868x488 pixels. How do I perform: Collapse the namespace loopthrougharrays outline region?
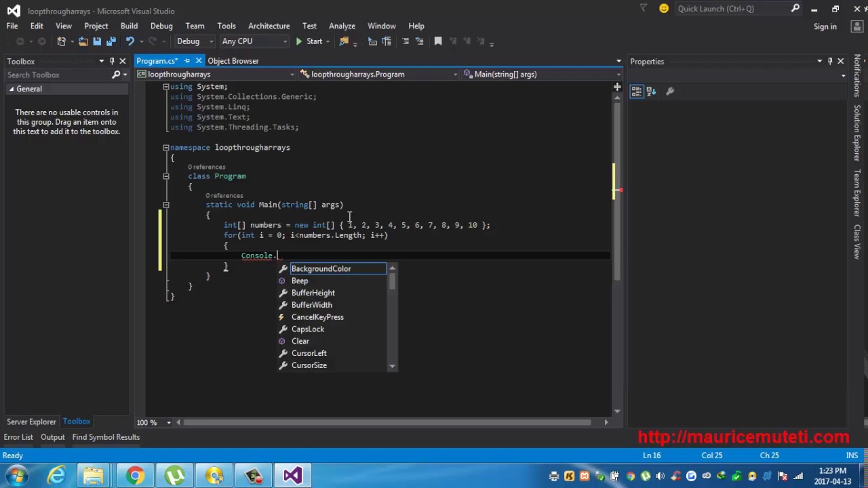pyautogui.click(x=165, y=147)
